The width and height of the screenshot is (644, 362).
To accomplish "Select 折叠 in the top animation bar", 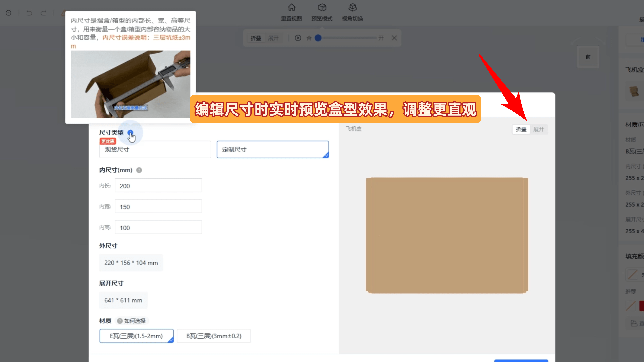I will tap(256, 38).
